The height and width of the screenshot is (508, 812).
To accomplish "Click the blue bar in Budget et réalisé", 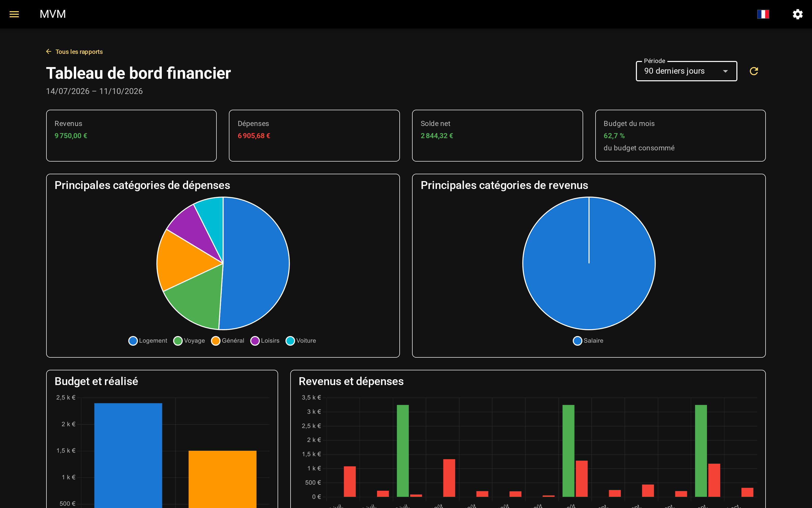I will [x=128, y=455].
